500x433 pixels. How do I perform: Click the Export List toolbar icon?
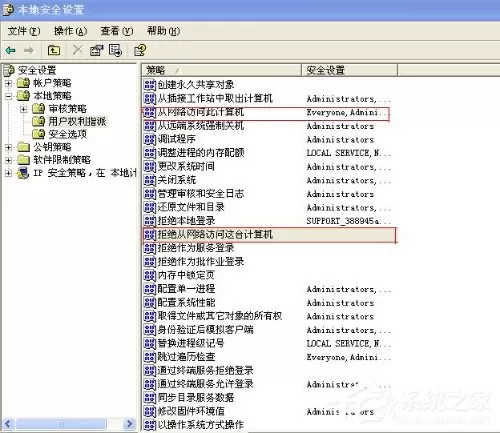(115, 50)
